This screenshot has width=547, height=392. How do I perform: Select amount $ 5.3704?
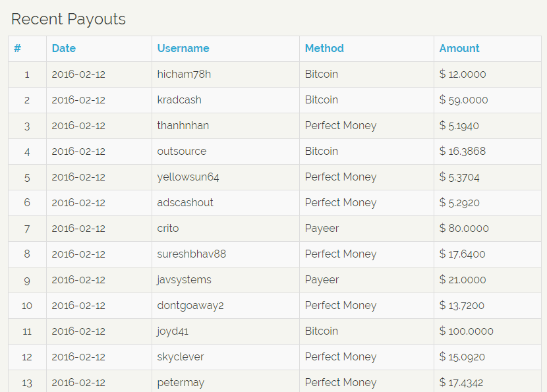459,177
